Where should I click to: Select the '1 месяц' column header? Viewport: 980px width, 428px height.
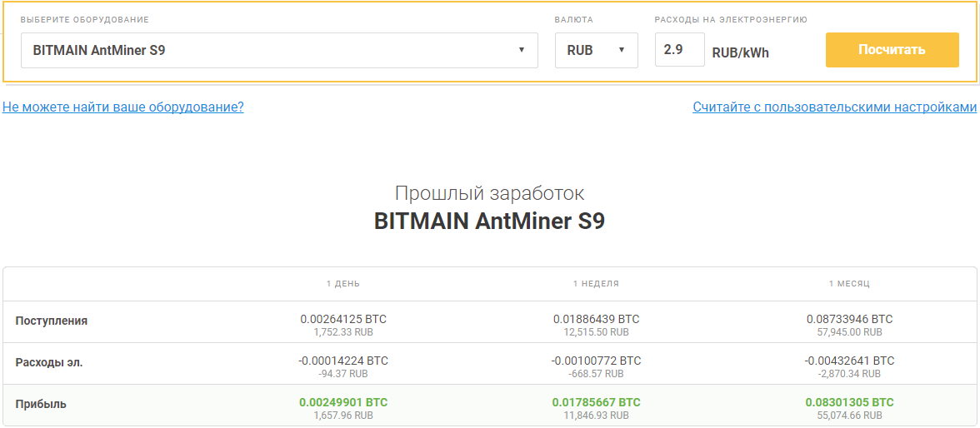(849, 284)
